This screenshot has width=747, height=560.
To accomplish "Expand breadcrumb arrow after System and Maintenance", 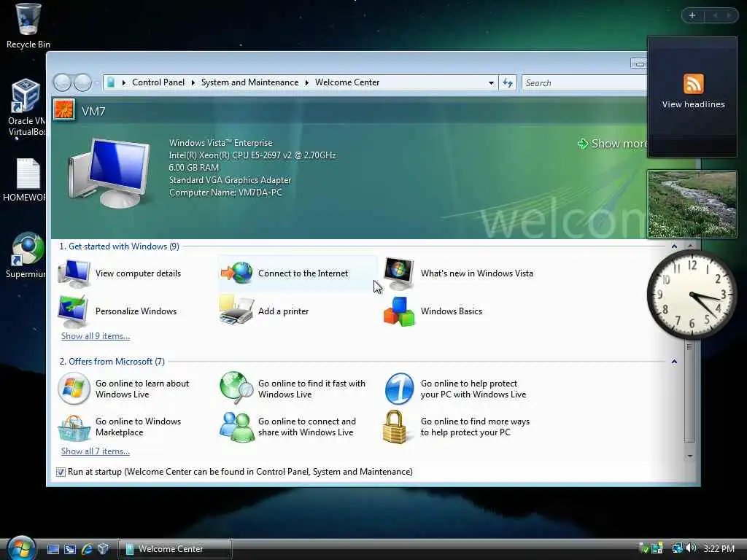I will pyautogui.click(x=307, y=82).
